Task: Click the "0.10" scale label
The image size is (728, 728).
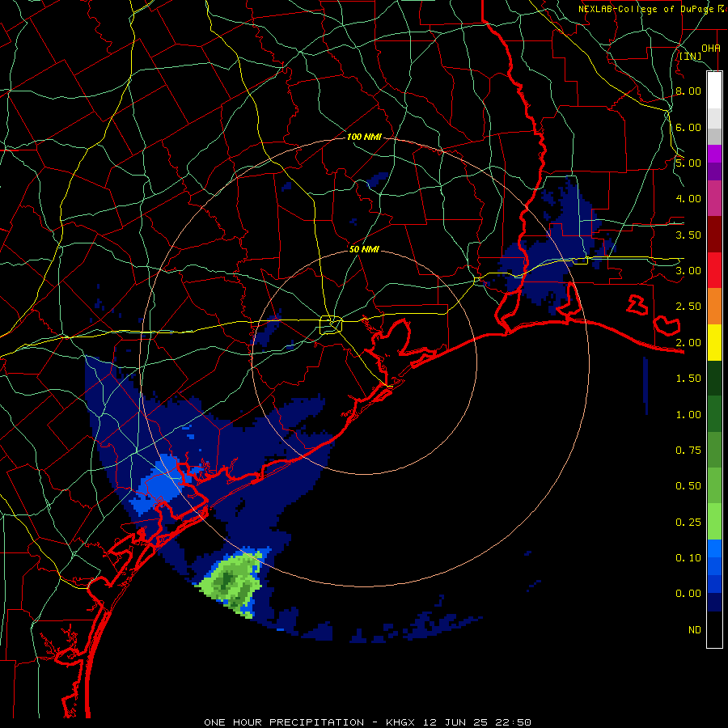Action: pyautogui.click(x=688, y=558)
